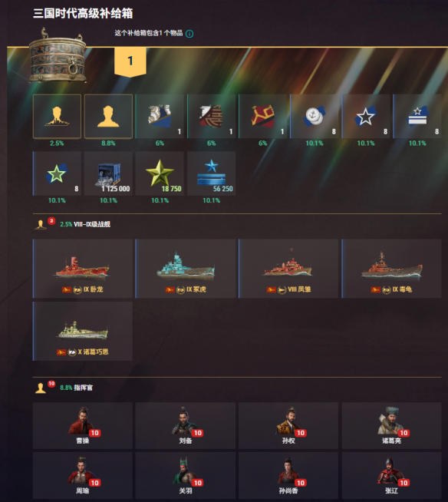Select the gold star 18 750 reward
Image resolution: width=448 pixels, height=502 pixels.
pyautogui.click(x=160, y=173)
